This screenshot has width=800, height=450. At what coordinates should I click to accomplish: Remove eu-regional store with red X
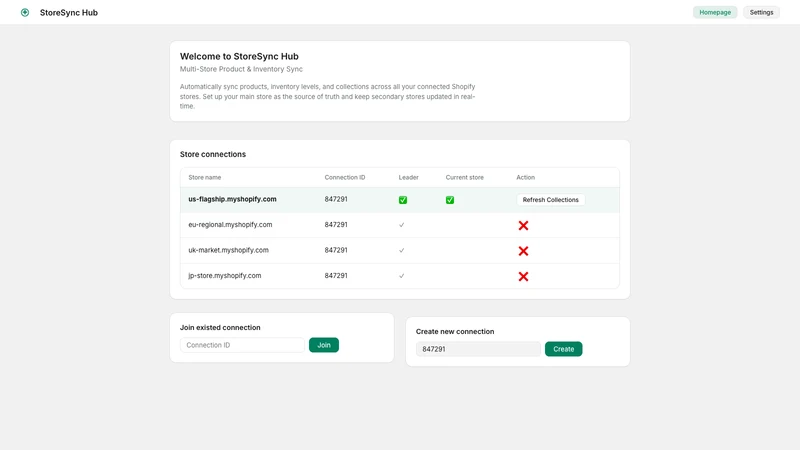[523, 226]
